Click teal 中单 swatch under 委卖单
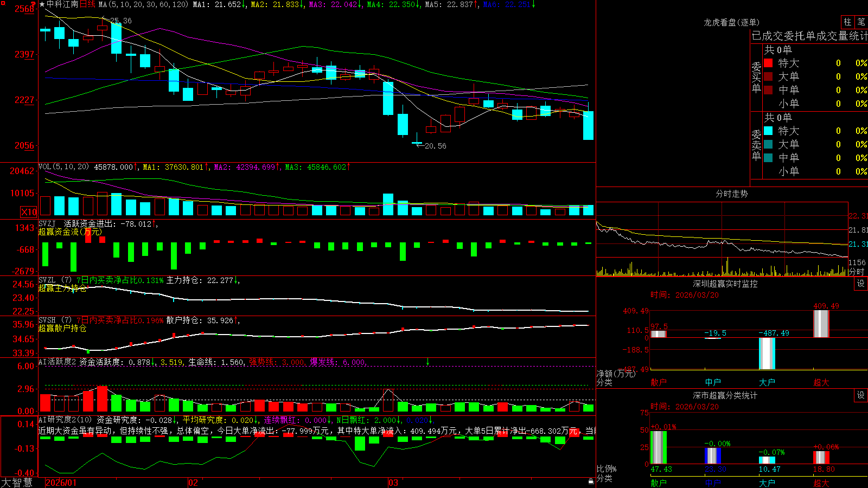This screenshot has height=488, width=868. (x=768, y=158)
